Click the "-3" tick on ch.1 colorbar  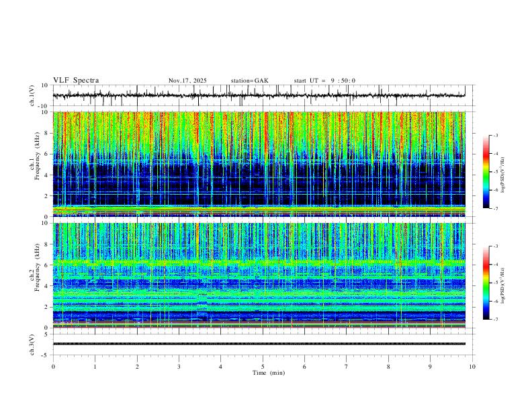pos(495,135)
